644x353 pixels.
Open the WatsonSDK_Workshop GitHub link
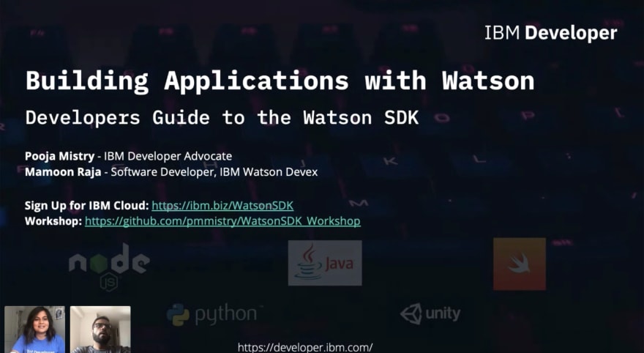pos(222,221)
